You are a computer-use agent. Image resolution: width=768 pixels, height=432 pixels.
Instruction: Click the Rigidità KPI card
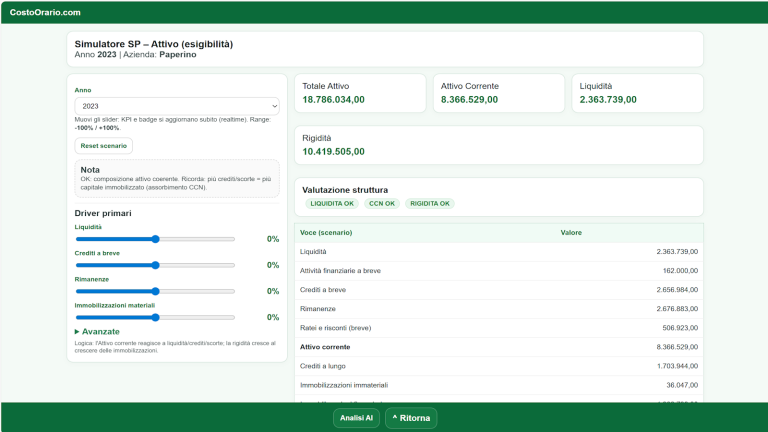coord(498,145)
